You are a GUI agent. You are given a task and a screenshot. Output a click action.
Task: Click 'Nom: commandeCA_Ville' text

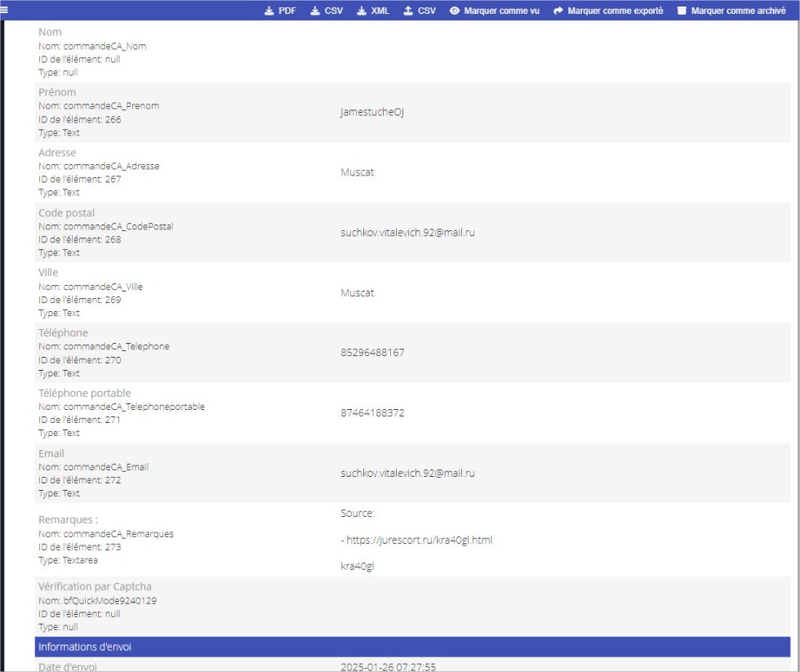tap(91, 287)
